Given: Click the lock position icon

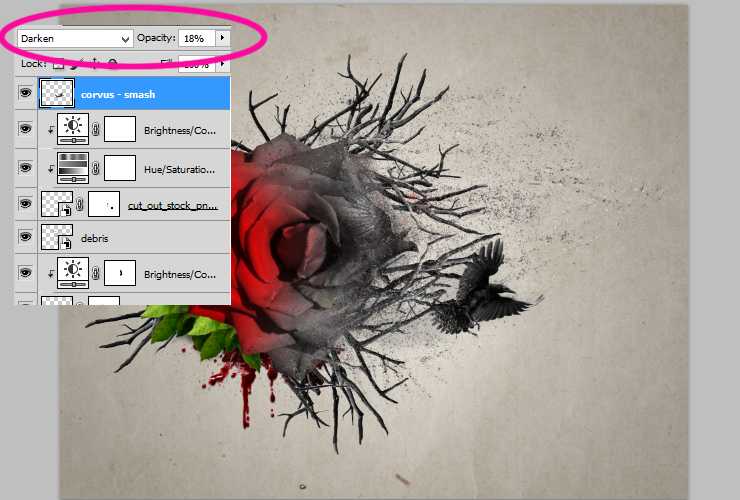Looking at the screenshot, I should tap(95, 63).
